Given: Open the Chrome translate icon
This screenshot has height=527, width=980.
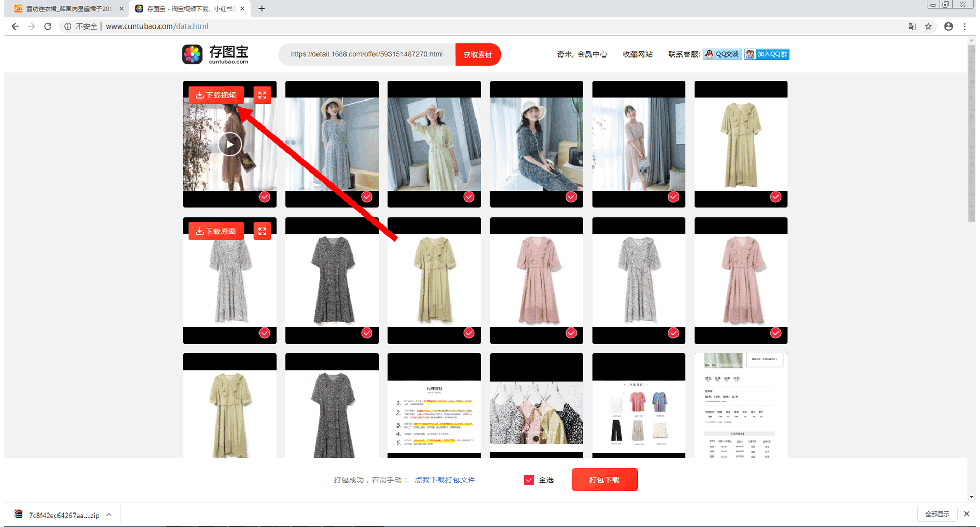Looking at the screenshot, I should point(912,26).
